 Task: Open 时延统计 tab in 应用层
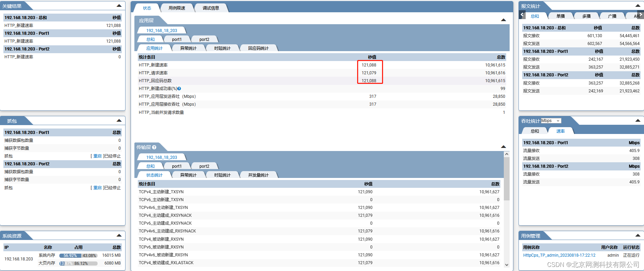222,48
